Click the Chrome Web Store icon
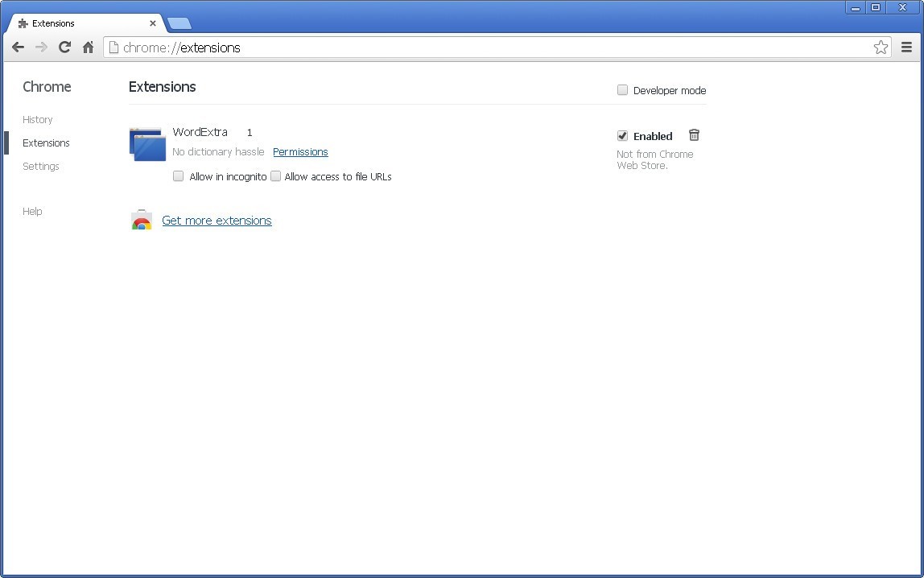Viewport: 924px width, 578px height. pyautogui.click(x=142, y=219)
